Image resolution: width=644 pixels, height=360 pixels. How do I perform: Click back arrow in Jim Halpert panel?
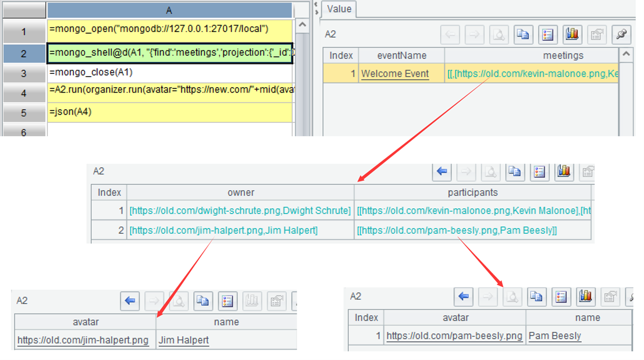point(130,301)
